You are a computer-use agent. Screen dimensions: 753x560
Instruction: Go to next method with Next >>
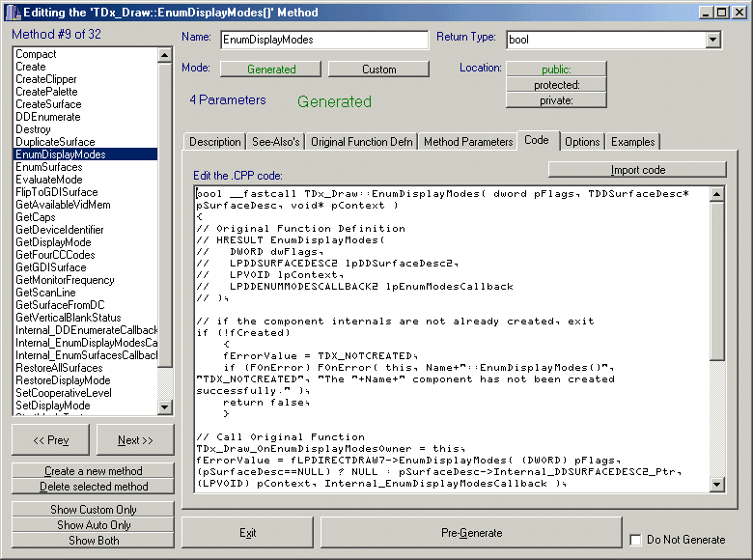pos(135,440)
